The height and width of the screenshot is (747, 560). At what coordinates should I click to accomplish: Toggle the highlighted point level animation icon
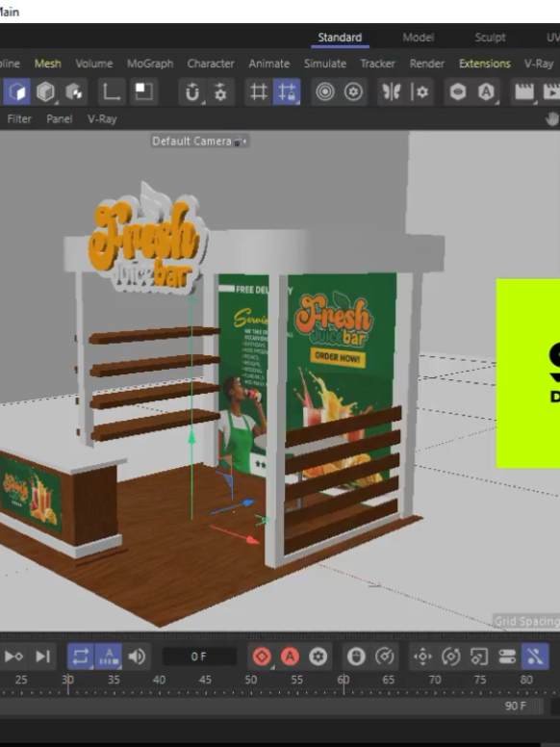[535, 656]
